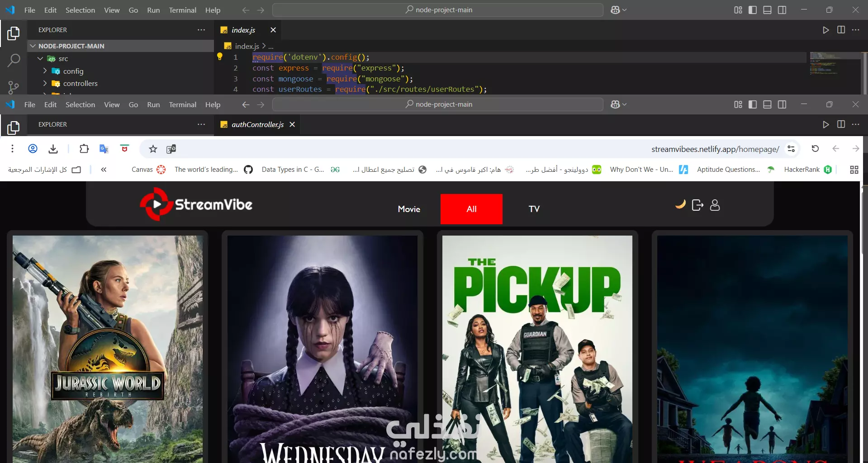Open Copilot dropdown arrow in second title bar
868x463 pixels.
point(625,104)
